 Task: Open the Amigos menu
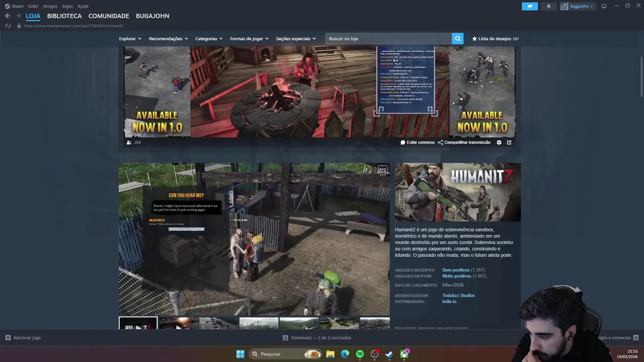tap(50, 6)
